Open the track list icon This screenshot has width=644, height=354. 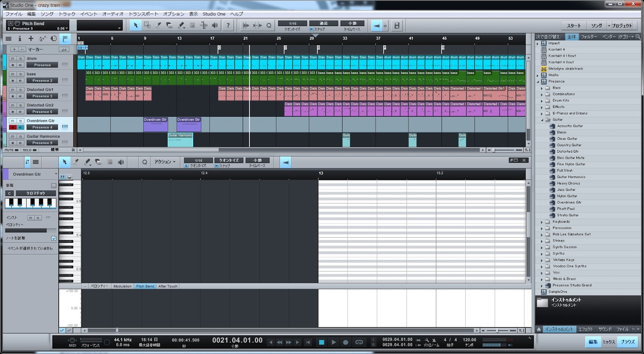coord(8,39)
